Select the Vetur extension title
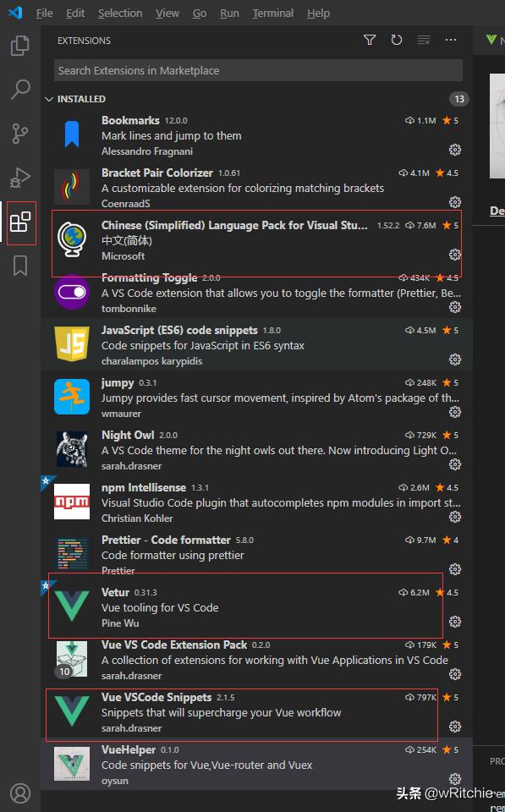Image resolution: width=505 pixels, height=812 pixels. pyautogui.click(x=115, y=592)
